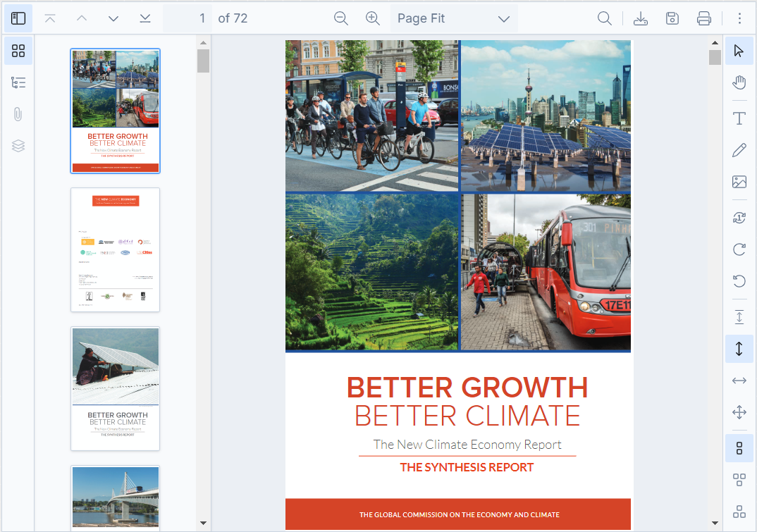Open the three-dot more options menu
757x532 pixels.
(739, 18)
